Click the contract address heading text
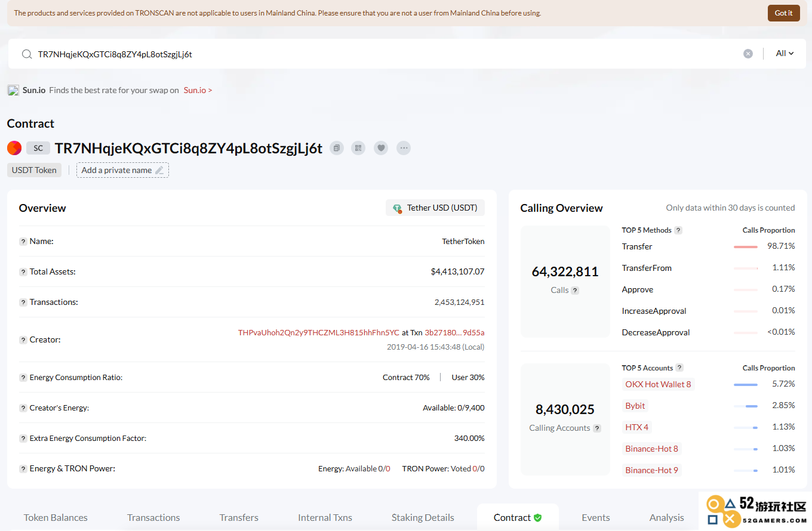Screen dimensions: 812x531 click(189, 148)
